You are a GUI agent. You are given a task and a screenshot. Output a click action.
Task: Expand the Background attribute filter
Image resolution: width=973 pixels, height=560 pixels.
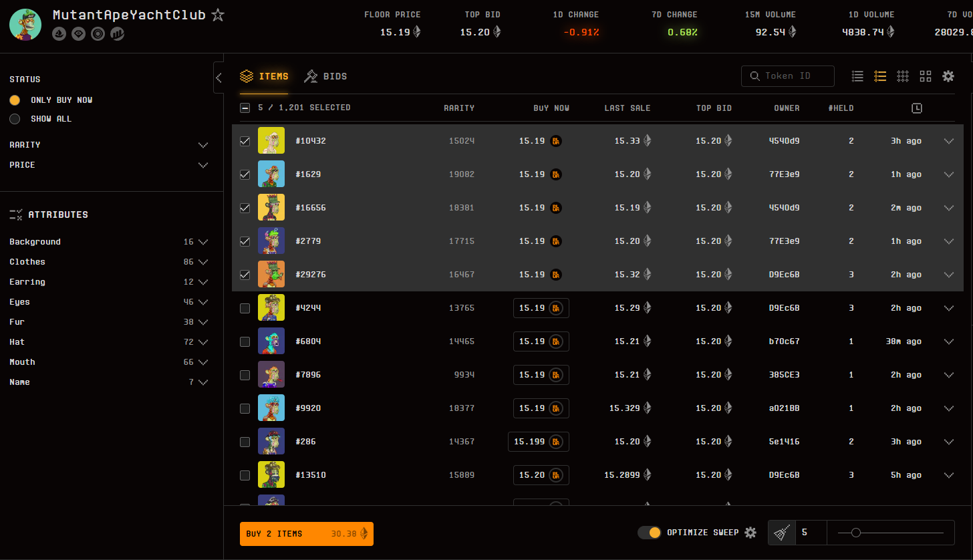point(203,242)
